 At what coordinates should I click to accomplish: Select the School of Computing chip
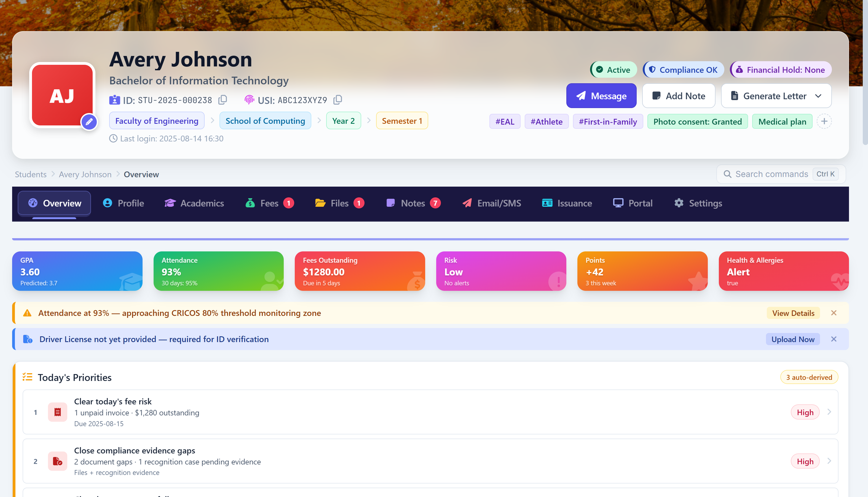coord(265,121)
